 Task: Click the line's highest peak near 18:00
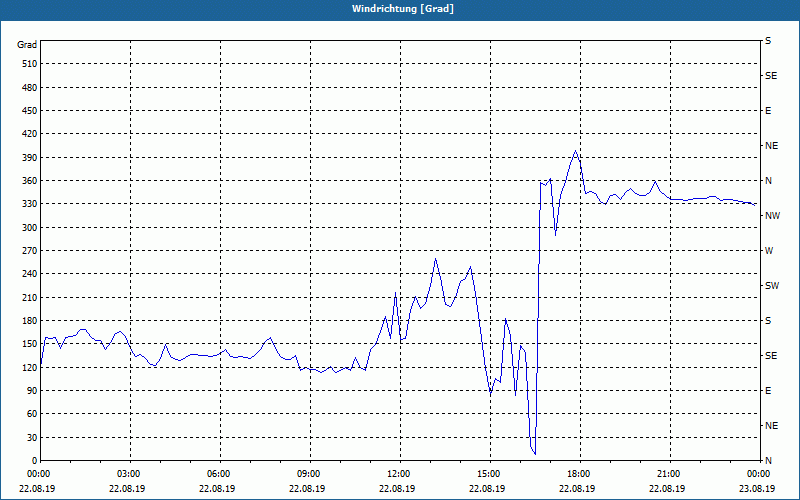(x=576, y=151)
